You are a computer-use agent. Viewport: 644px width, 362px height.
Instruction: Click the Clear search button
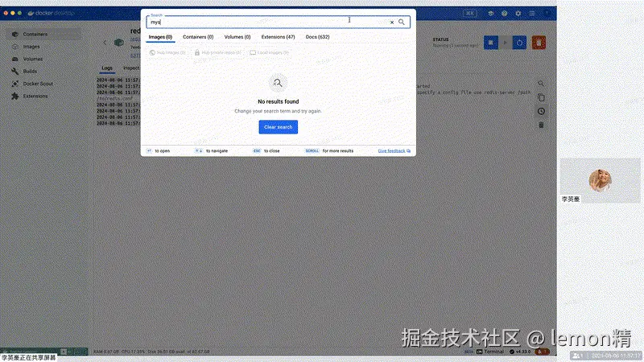point(278,127)
